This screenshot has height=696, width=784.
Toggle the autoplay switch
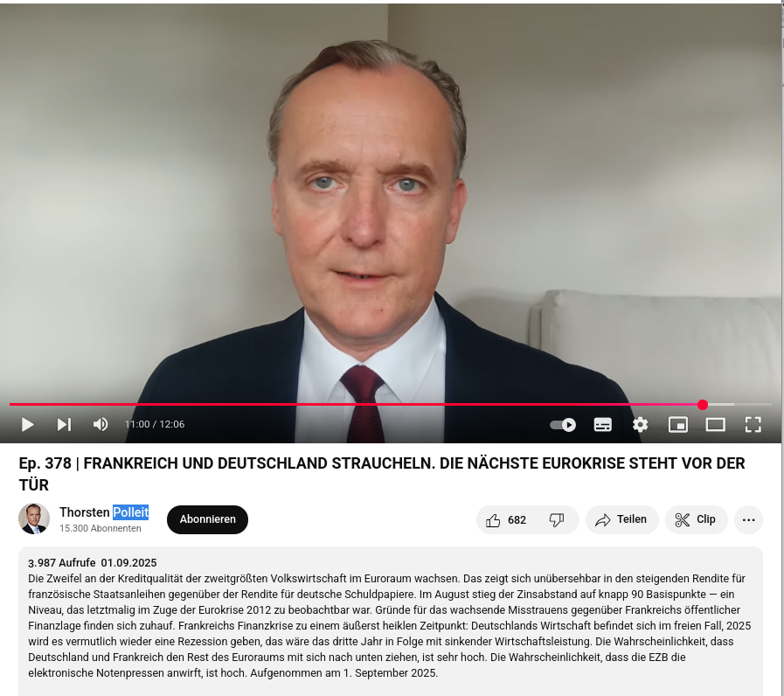[x=563, y=425]
